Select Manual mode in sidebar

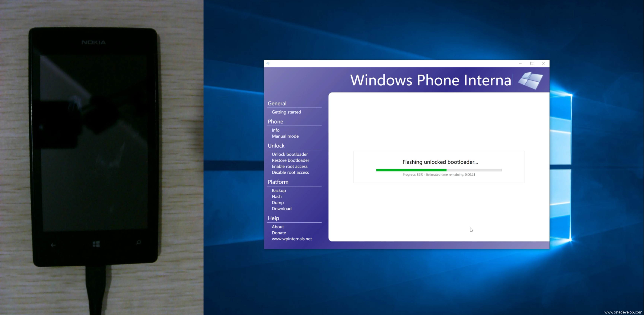click(x=285, y=136)
